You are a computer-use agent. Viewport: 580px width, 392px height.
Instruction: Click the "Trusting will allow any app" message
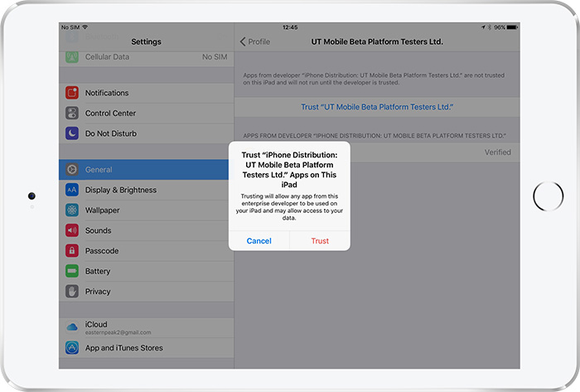[x=289, y=207]
